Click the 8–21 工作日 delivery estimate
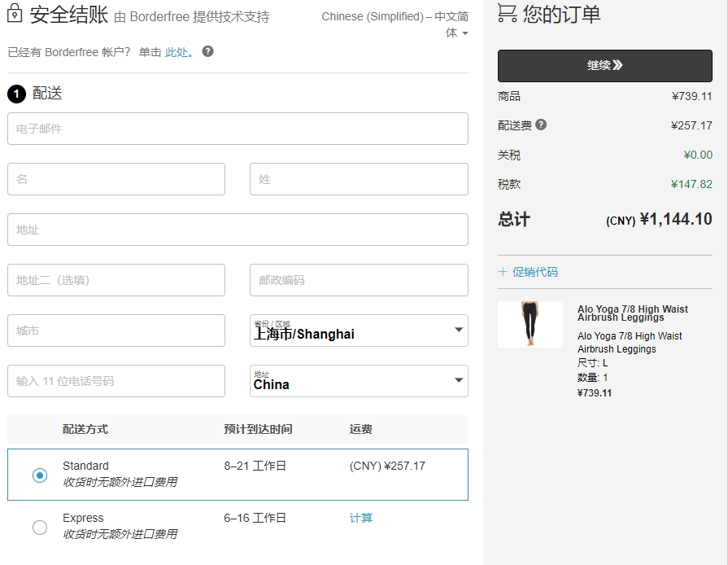The width and height of the screenshot is (728, 565). pos(255,466)
